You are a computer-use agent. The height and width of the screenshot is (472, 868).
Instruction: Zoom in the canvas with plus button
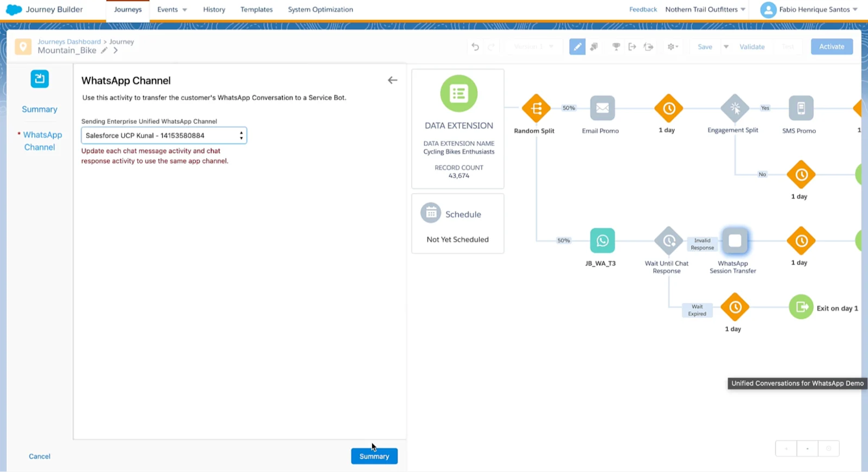pyautogui.click(x=786, y=449)
